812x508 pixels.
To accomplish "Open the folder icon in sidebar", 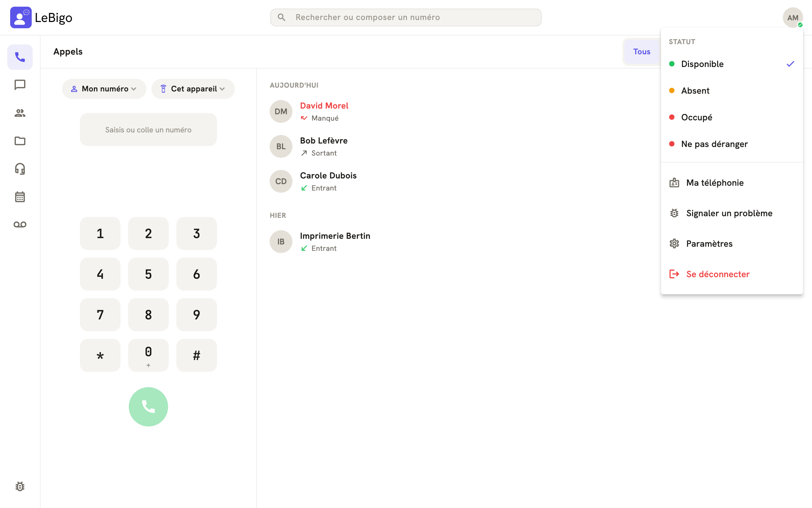I will [x=20, y=141].
